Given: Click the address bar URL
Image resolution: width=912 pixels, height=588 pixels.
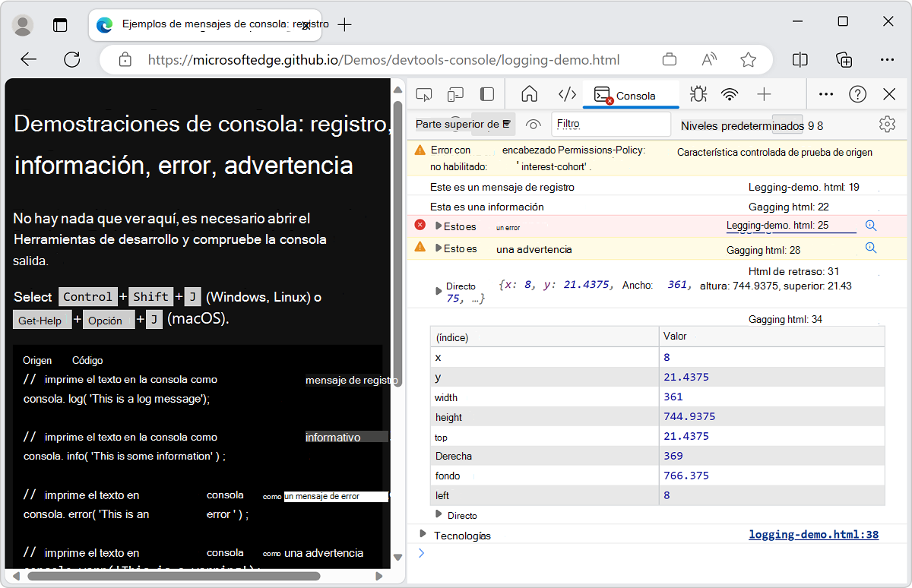Looking at the screenshot, I should (x=384, y=60).
